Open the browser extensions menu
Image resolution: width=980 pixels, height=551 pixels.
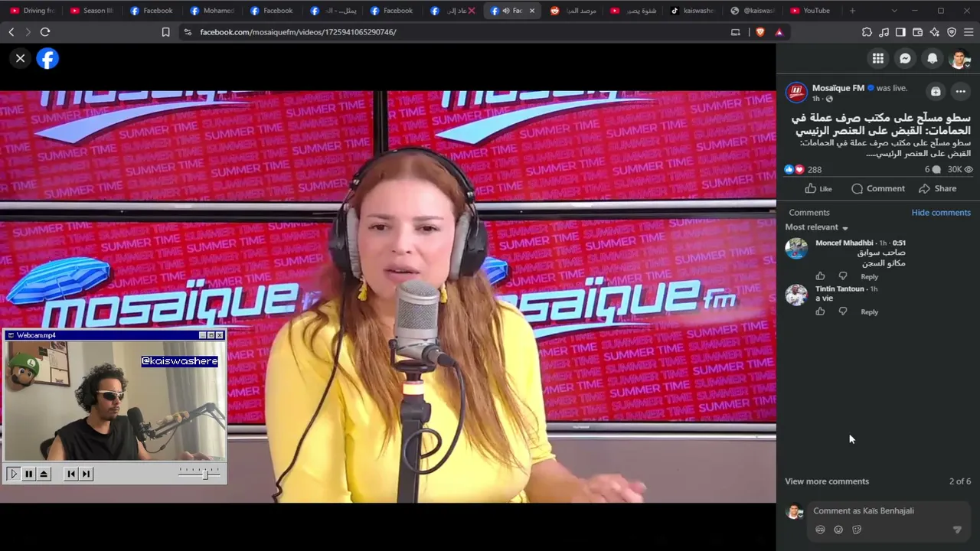click(867, 32)
